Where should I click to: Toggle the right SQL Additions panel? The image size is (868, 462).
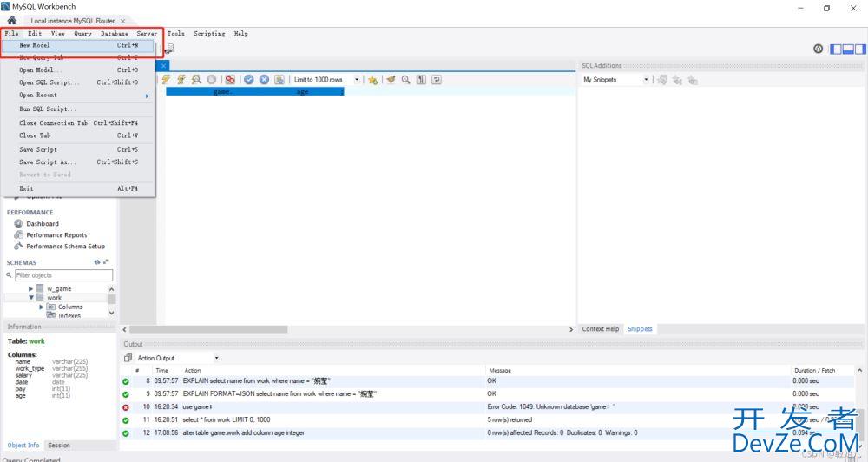click(x=859, y=49)
